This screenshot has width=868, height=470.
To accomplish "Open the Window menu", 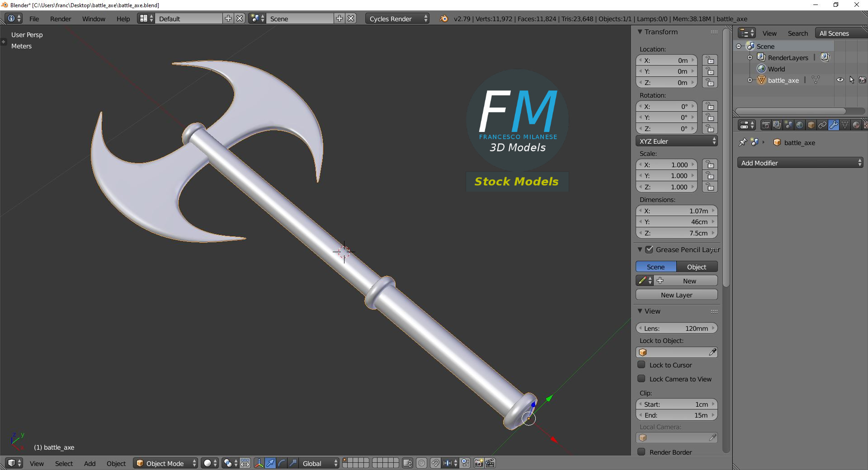I will 94,19.
